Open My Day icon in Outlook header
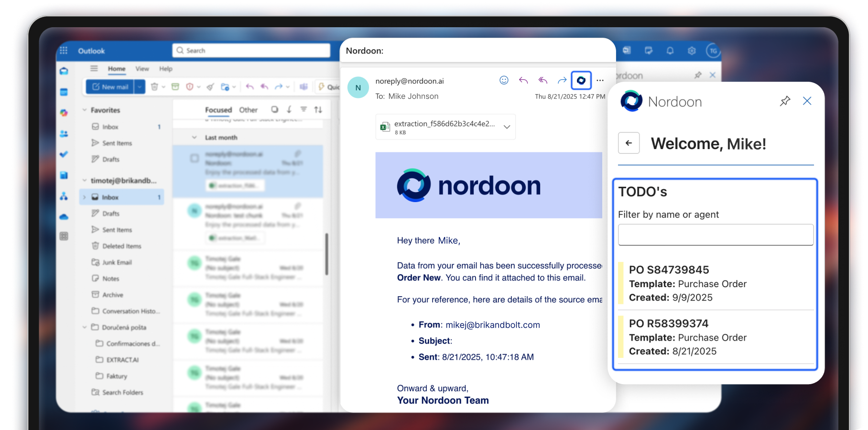 649,51
